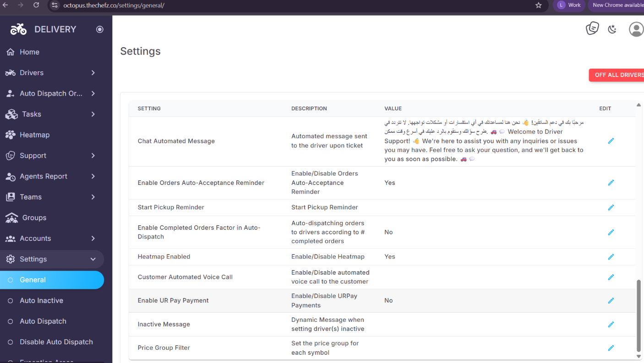Edit the Enable UR Pay Payment setting
Image resolution: width=644 pixels, height=363 pixels.
611,301
